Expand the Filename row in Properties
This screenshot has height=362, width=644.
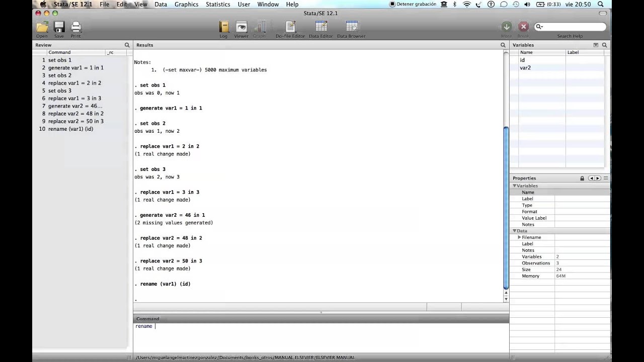click(x=519, y=237)
